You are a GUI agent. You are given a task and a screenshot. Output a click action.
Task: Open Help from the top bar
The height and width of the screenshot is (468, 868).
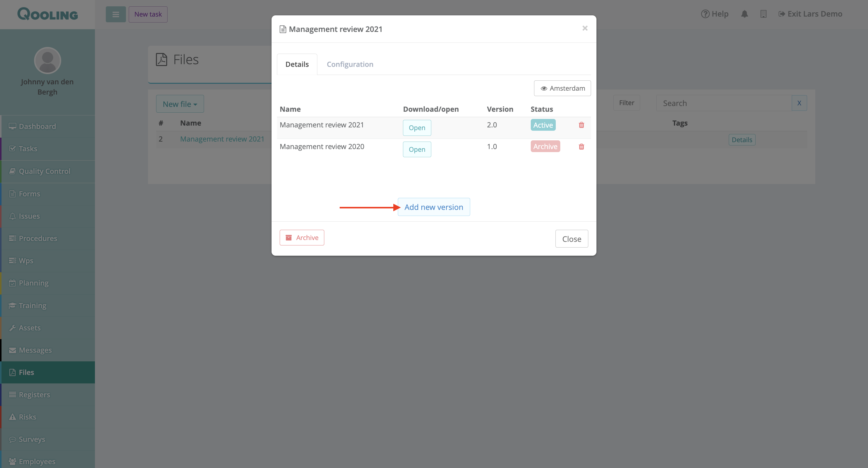[715, 14]
